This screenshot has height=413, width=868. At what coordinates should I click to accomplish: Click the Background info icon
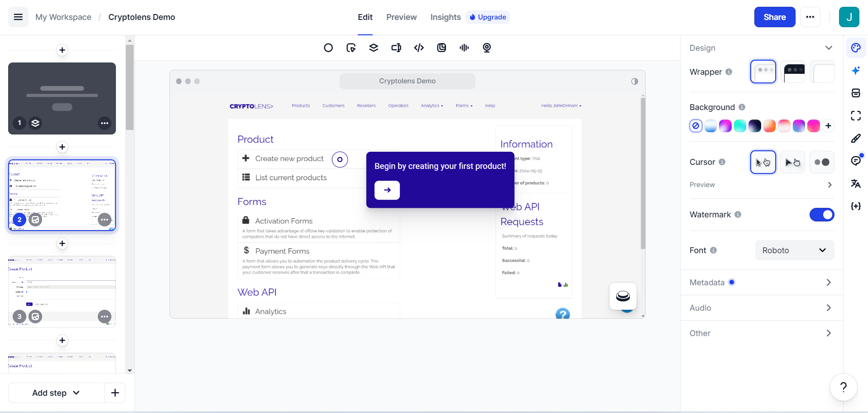(742, 107)
